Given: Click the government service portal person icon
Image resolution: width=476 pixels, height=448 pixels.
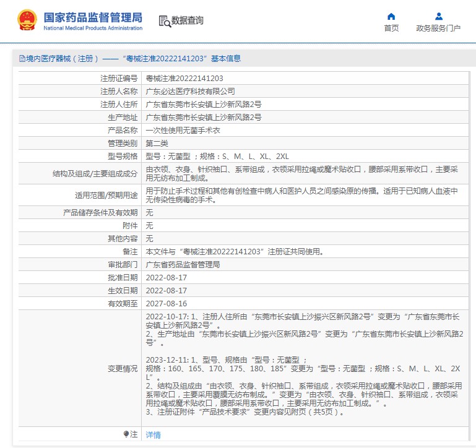Looking at the screenshot, I should tap(439, 16).
